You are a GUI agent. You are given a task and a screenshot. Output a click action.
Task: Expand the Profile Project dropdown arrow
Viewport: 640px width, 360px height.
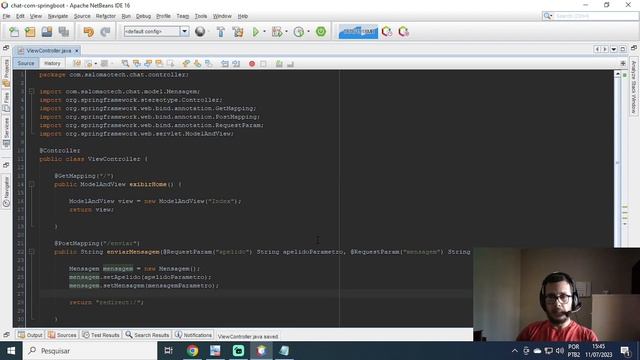click(x=308, y=31)
